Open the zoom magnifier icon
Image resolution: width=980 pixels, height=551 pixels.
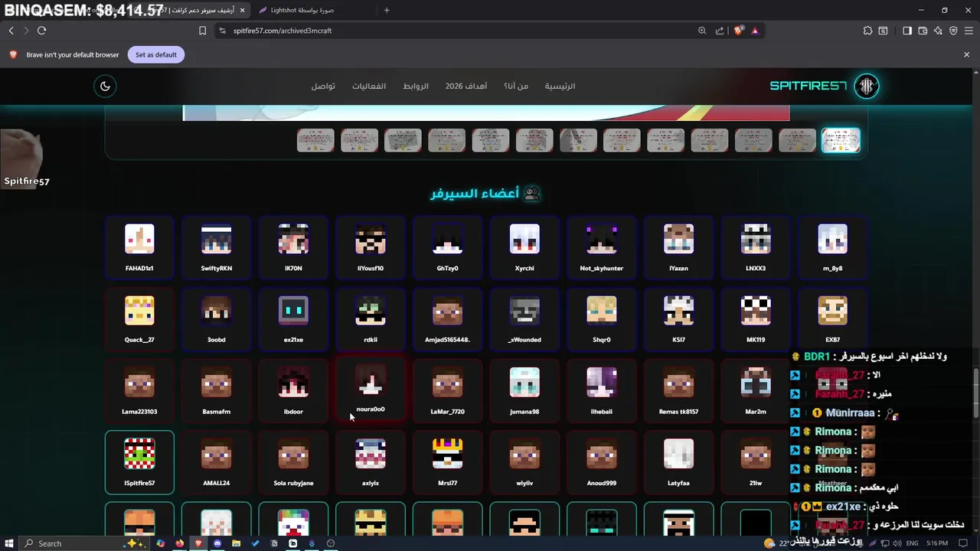702,31
